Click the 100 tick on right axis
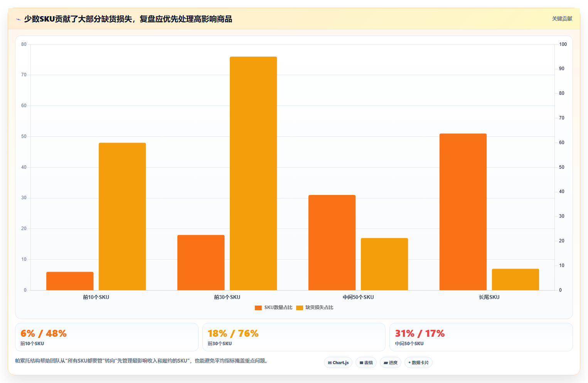Image resolution: width=588 pixels, height=383 pixels. tap(563, 44)
